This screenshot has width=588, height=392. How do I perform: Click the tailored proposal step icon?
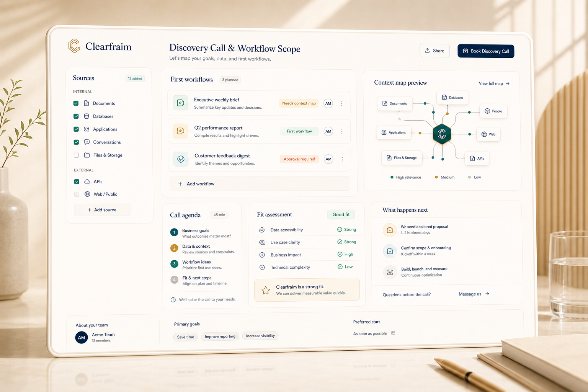390,230
